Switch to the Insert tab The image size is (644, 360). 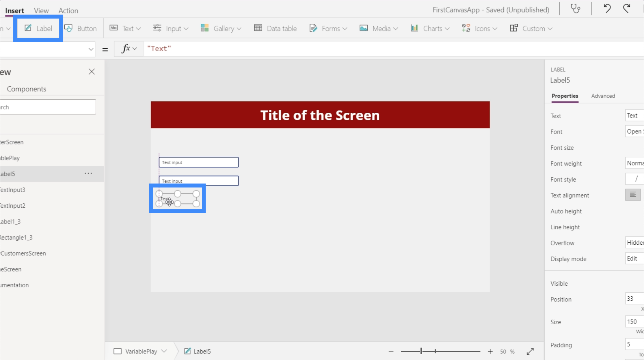(15, 11)
